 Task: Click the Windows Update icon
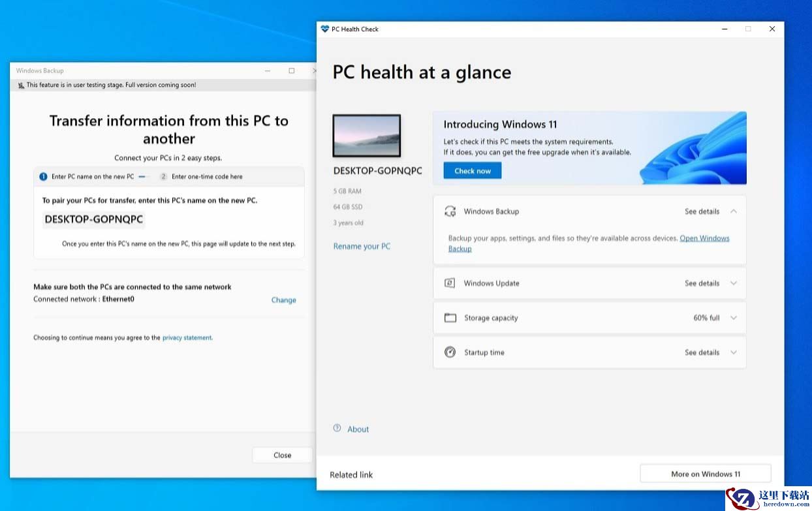pos(450,283)
